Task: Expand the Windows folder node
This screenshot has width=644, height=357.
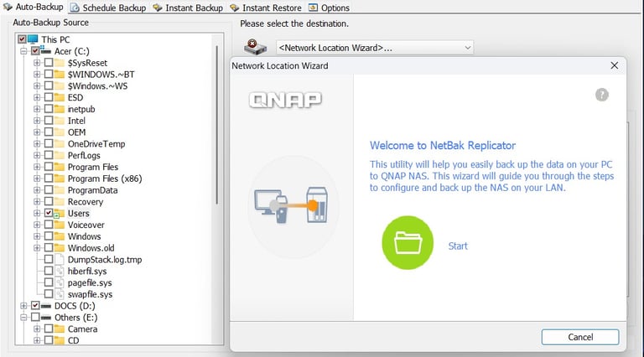Action: click(x=37, y=236)
